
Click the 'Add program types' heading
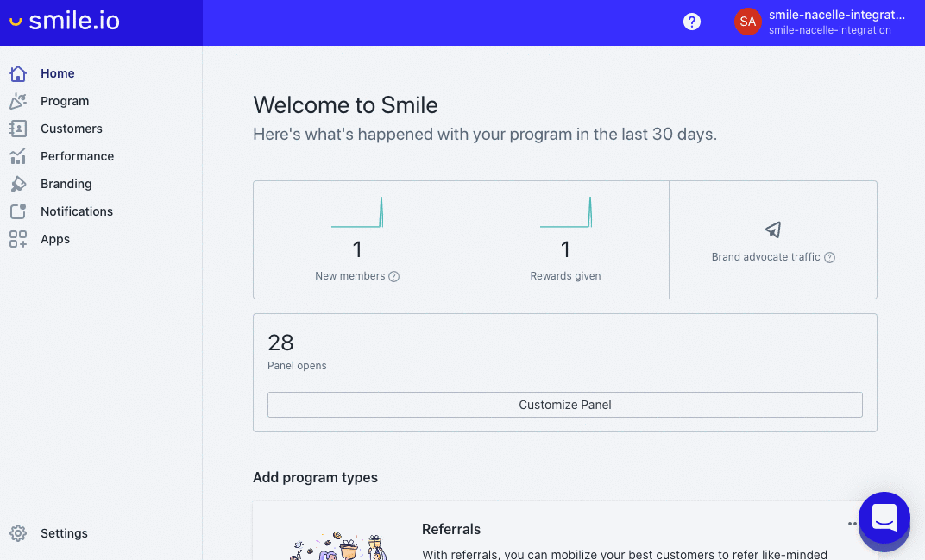pos(315,477)
